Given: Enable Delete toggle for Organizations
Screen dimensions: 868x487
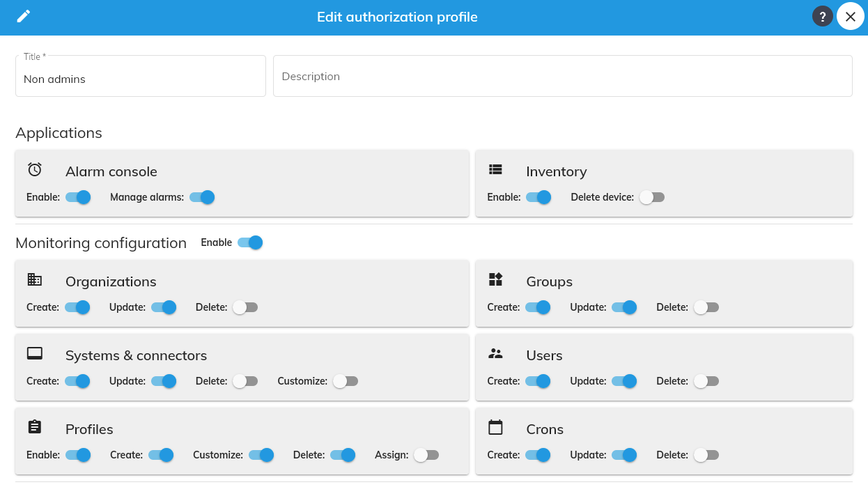Looking at the screenshot, I should point(245,307).
